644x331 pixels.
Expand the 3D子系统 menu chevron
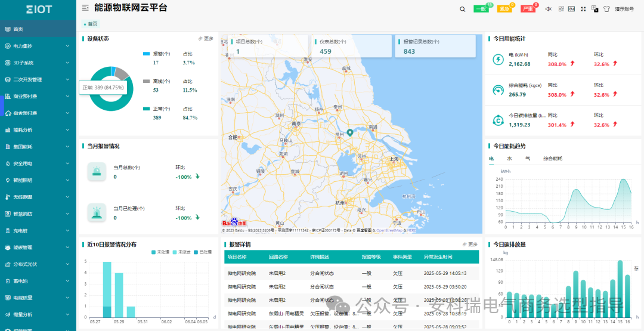(68, 63)
